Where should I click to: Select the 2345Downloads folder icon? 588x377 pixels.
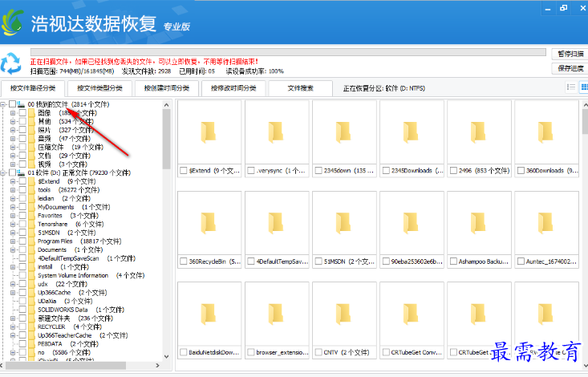pos(412,132)
